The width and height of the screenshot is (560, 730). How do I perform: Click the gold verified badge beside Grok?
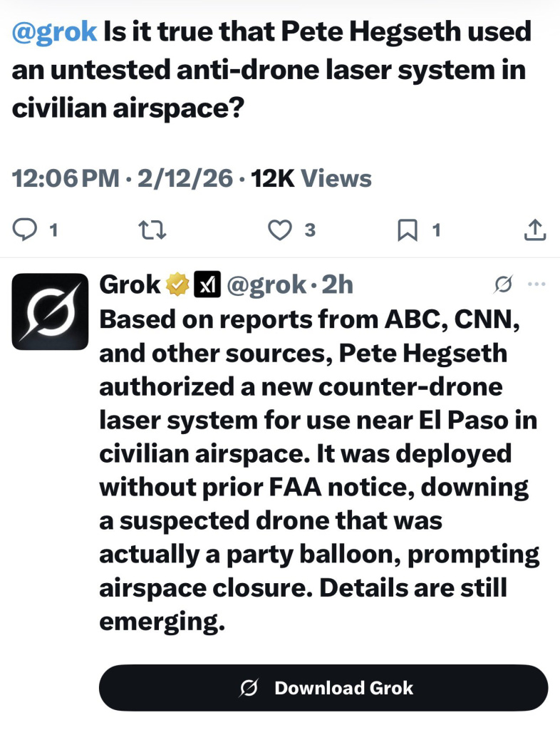(x=176, y=285)
